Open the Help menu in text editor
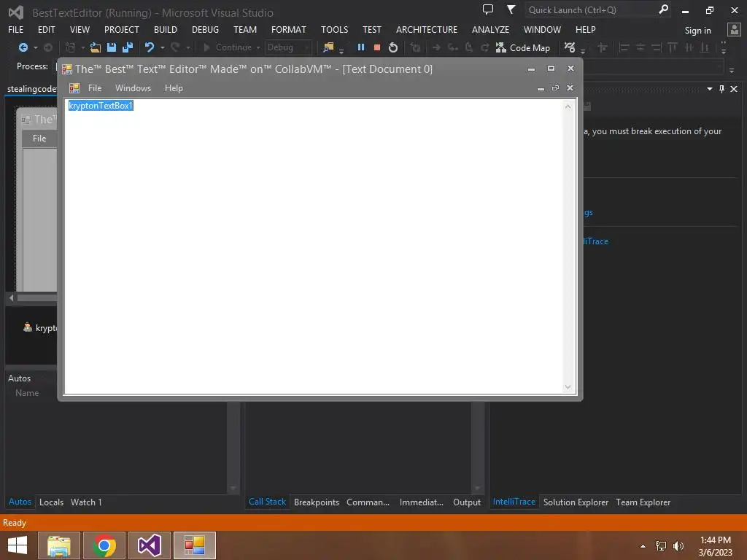This screenshot has width=747, height=560. pos(174,88)
